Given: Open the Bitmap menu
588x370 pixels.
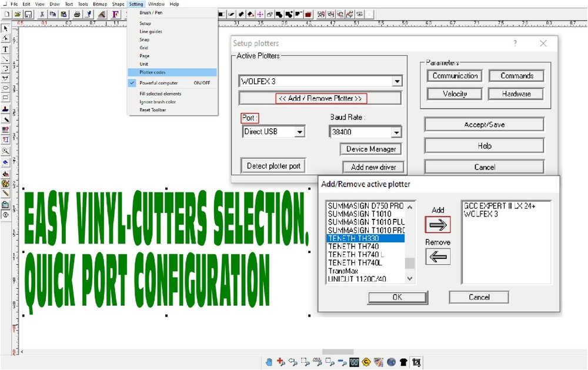Looking at the screenshot, I should pyautogui.click(x=100, y=4).
